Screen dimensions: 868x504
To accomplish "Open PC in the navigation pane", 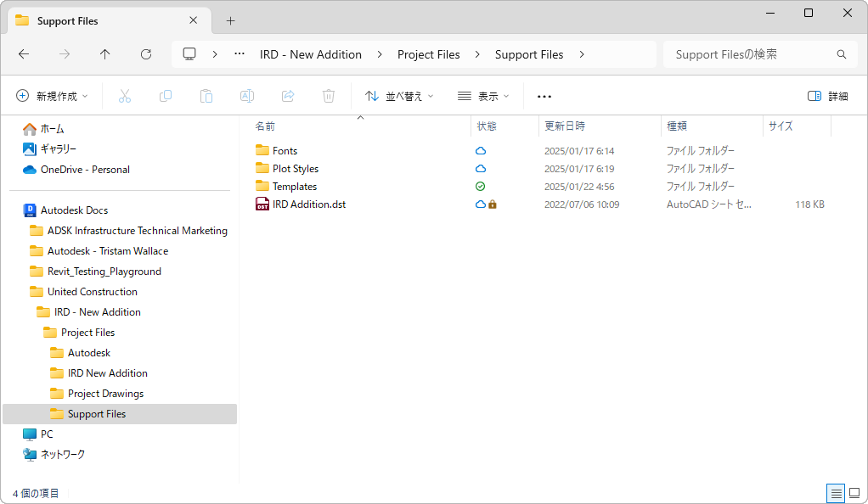I will (x=37, y=434).
